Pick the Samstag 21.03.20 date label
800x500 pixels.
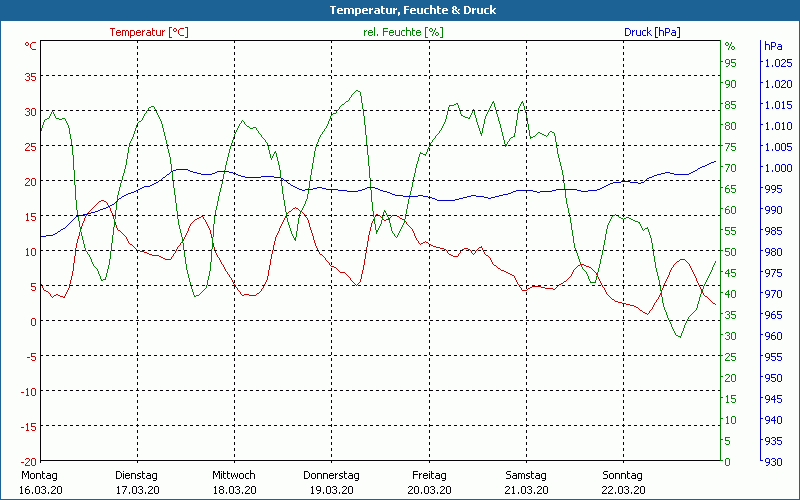526,482
